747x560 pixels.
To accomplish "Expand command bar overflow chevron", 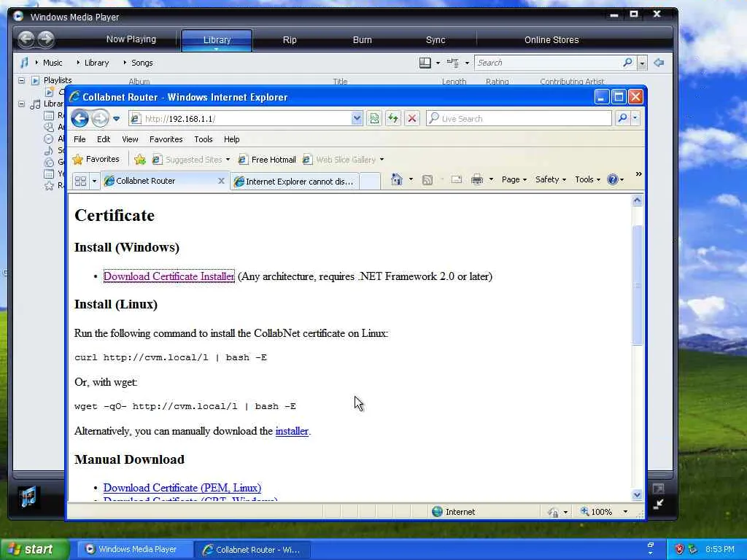I will 638,174.
